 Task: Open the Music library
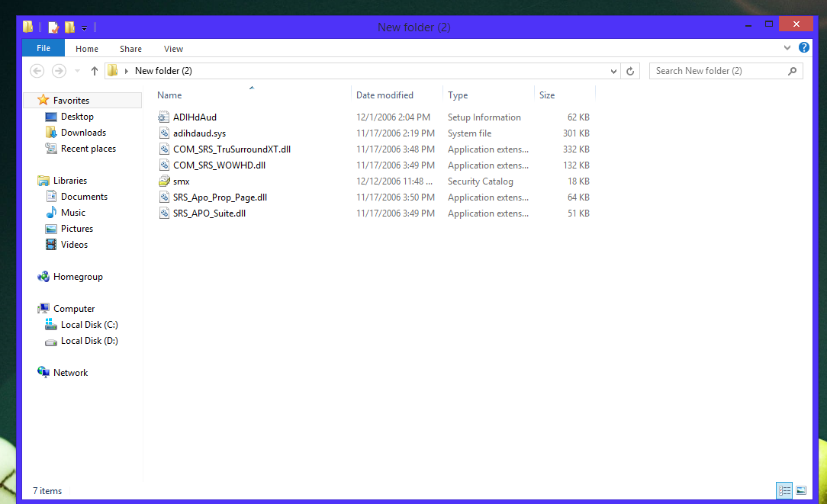(72, 213)
